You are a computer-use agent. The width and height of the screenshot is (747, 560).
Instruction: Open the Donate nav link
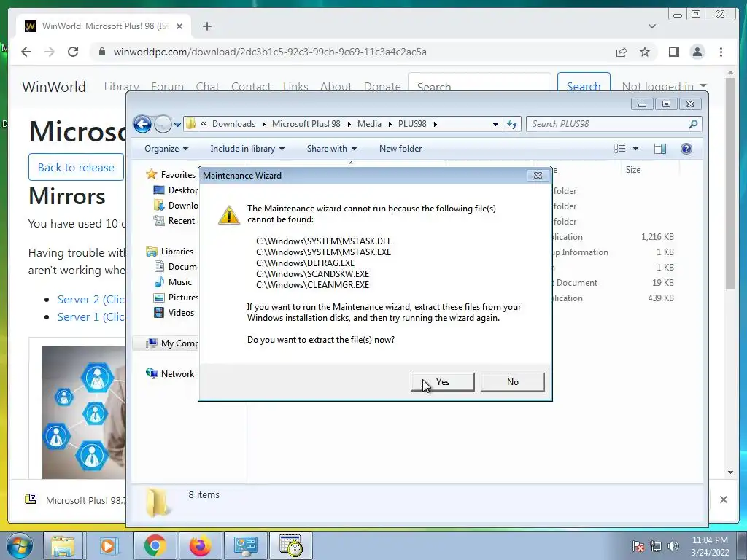click(382, 87)
